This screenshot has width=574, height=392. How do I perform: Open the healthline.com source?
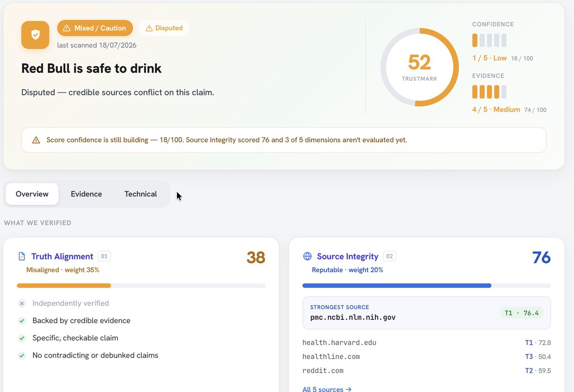331,357
